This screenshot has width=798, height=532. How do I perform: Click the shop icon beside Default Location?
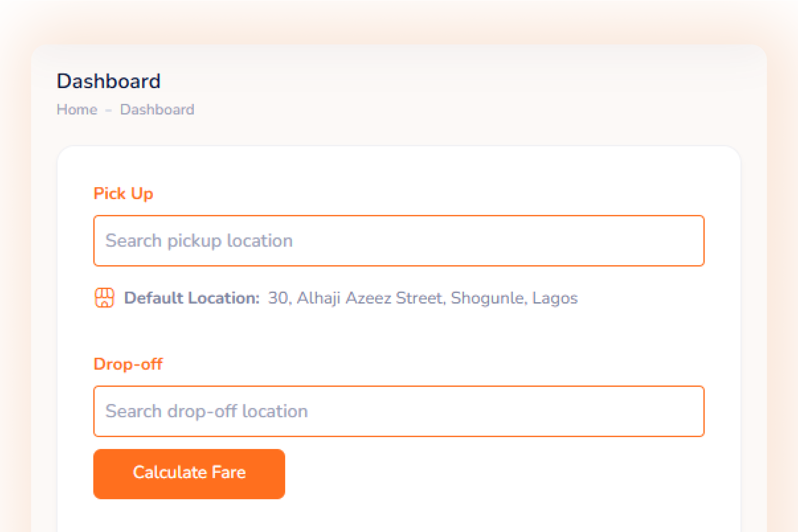pos(104,298)
